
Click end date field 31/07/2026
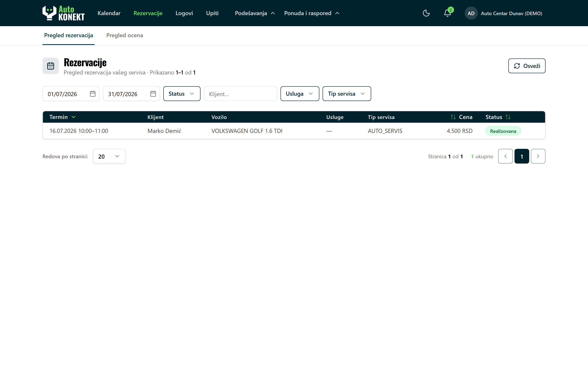click(131, 94)
